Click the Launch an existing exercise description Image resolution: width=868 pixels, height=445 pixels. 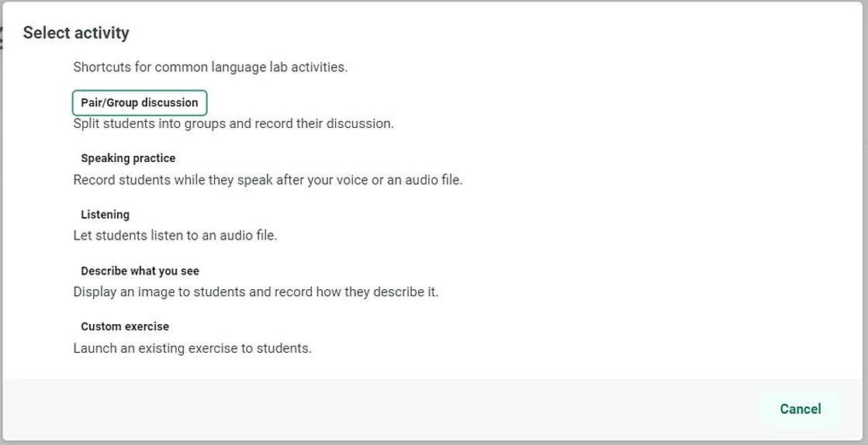[x=192, y=348]
